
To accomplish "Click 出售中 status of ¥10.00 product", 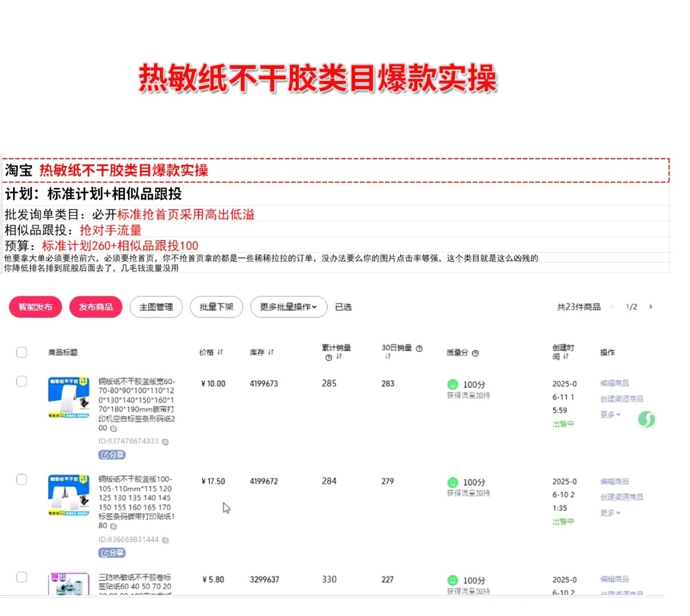I will click(563, 424).
